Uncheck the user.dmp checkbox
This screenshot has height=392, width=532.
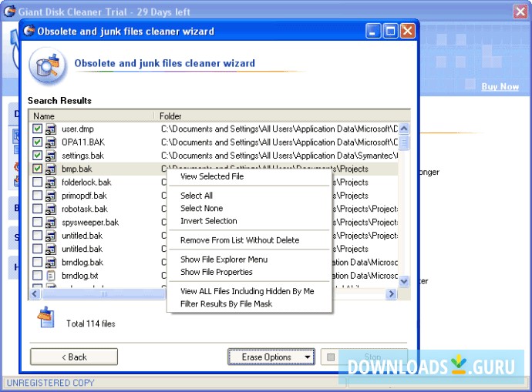coord(37,129)
